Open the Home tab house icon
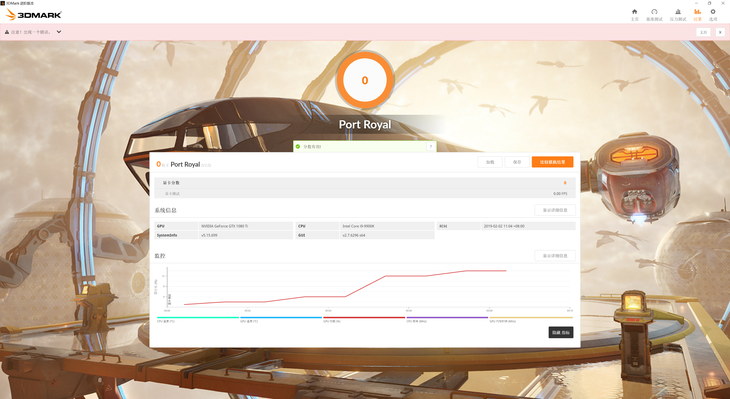 pyautogui.click(x=635, y=12)
